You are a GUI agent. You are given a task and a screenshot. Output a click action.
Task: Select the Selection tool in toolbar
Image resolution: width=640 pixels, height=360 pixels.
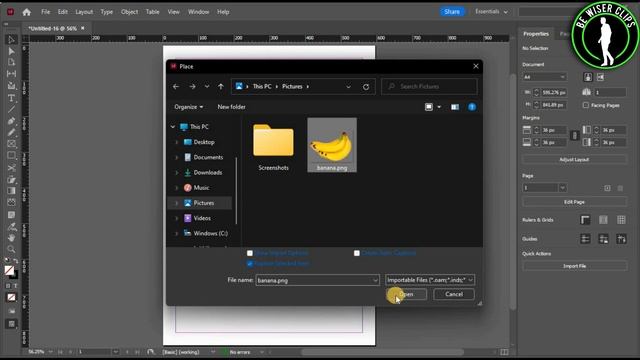[x=11, y=40]
